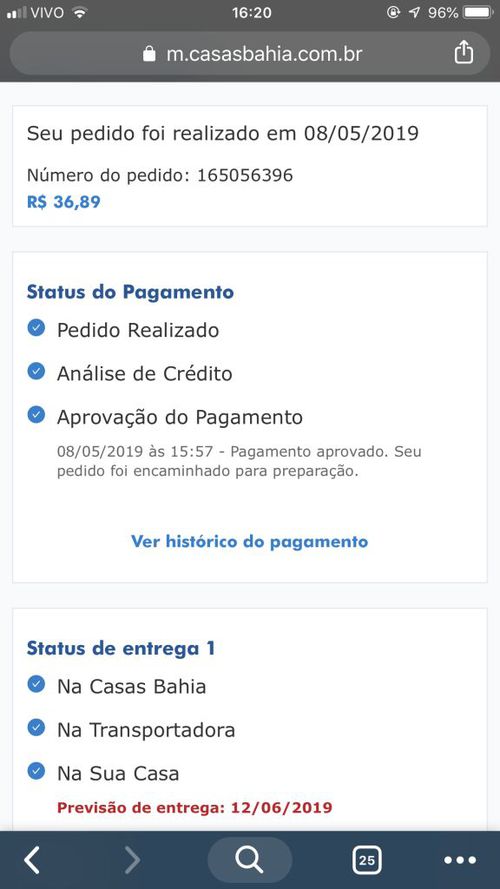Tap the lock icon beside the URL
The image size is (500, 889).
point(149,54)
